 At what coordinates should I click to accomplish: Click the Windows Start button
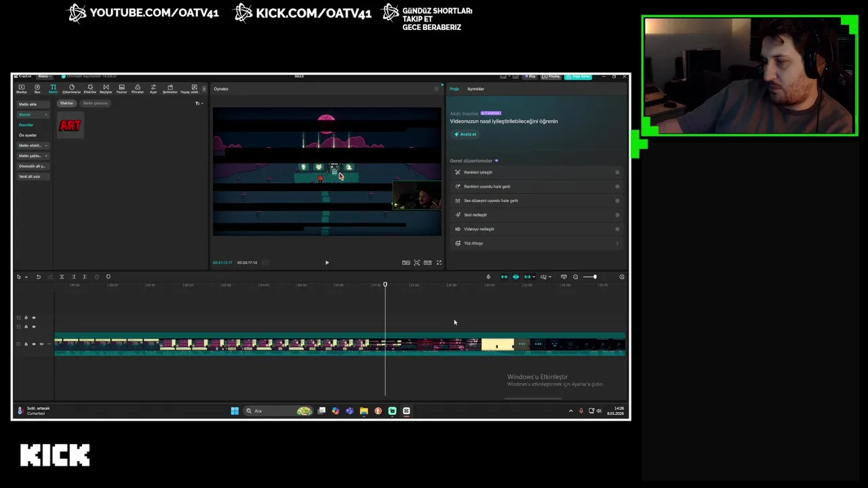[x=235, y=411]
